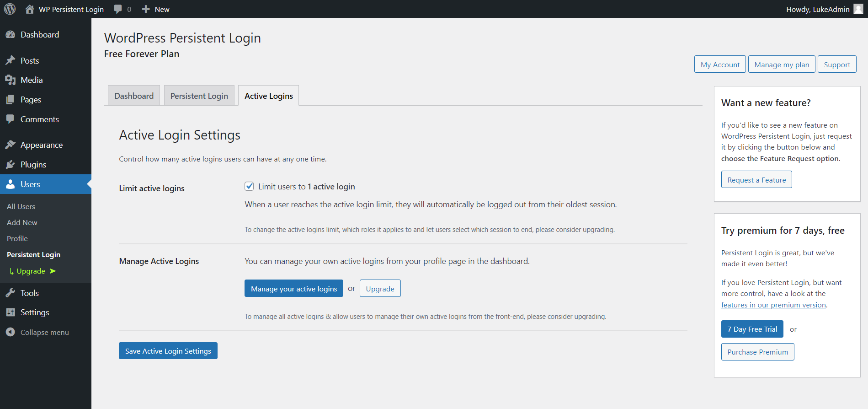The height and width of the screenshot is (409, 868).
Task: Click the Plugins plug icon
Action: click(10, 165)
